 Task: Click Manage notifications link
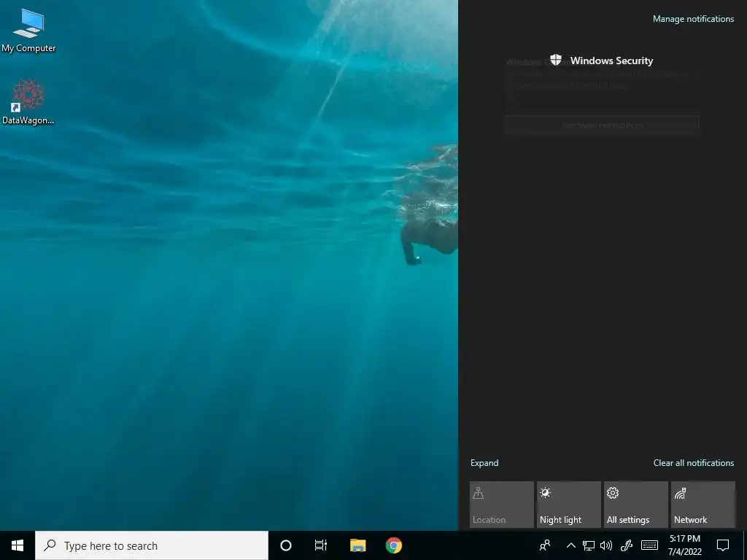(693, 19)
